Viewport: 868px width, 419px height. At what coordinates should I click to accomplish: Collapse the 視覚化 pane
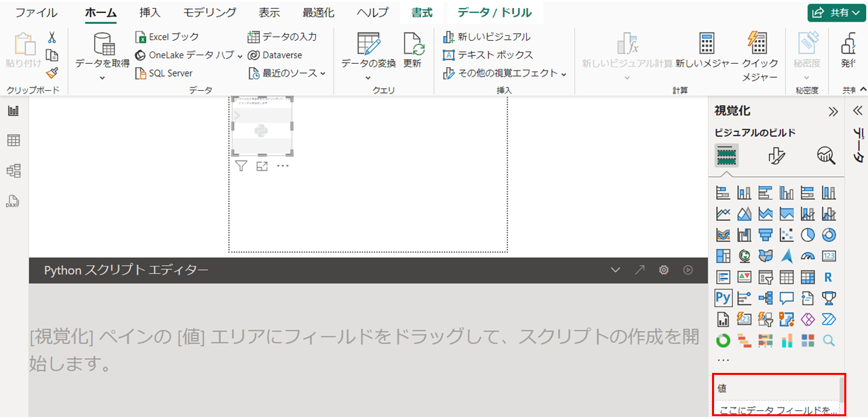click(833, 111)
